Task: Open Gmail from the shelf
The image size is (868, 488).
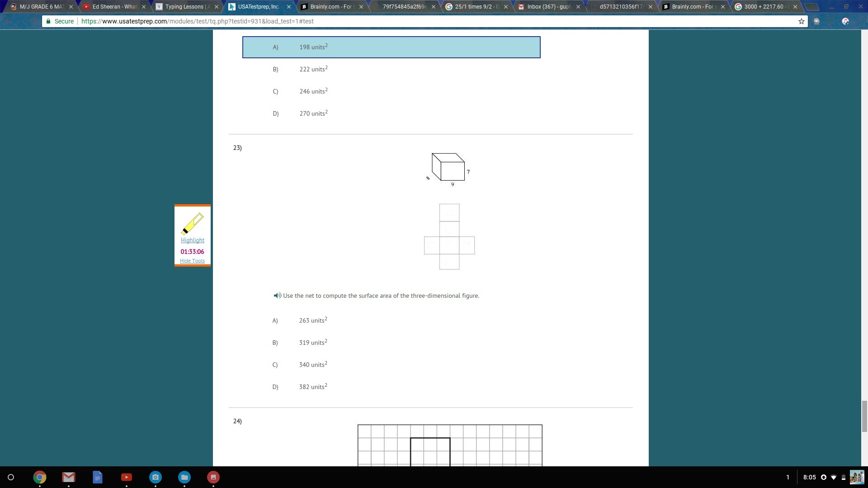Action: click(x=69, y=477)
